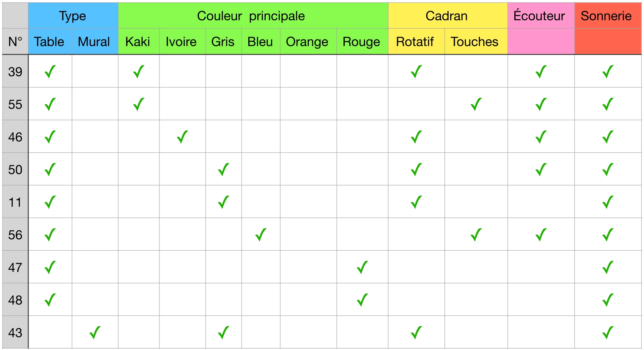This screenshot has height=350, width=644.
Task: Click the Table checkmark in row 39
Action: [50, 72]
